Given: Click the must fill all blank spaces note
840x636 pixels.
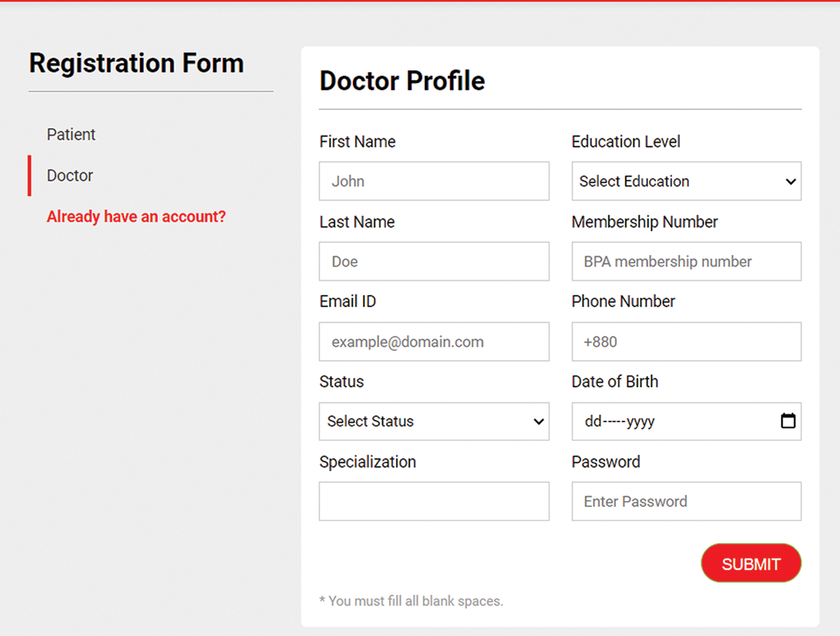Looking at the screenshot, I should click(411, 601).
